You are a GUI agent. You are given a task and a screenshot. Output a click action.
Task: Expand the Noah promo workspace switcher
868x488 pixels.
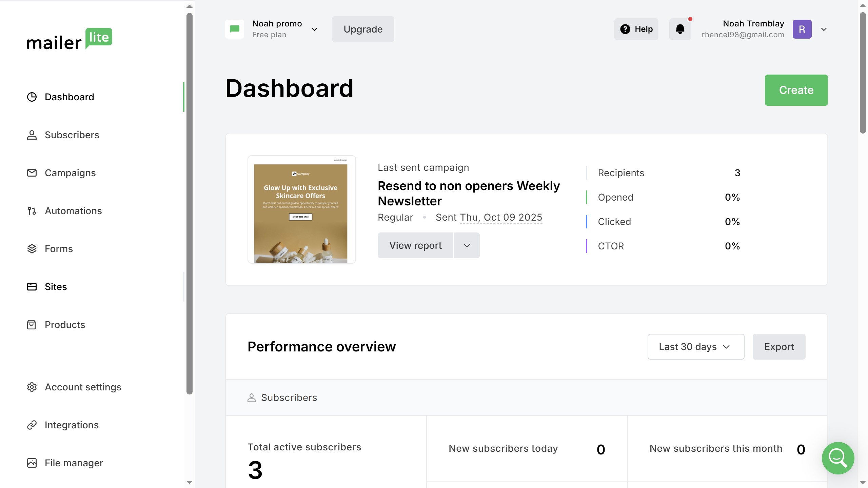tap(314, 29)
